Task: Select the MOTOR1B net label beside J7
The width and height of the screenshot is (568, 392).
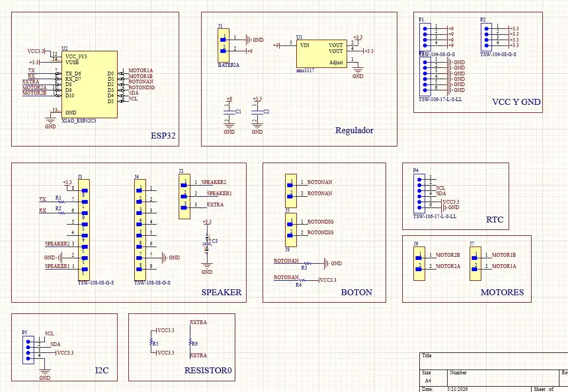Action: click(x=504, y=255)
